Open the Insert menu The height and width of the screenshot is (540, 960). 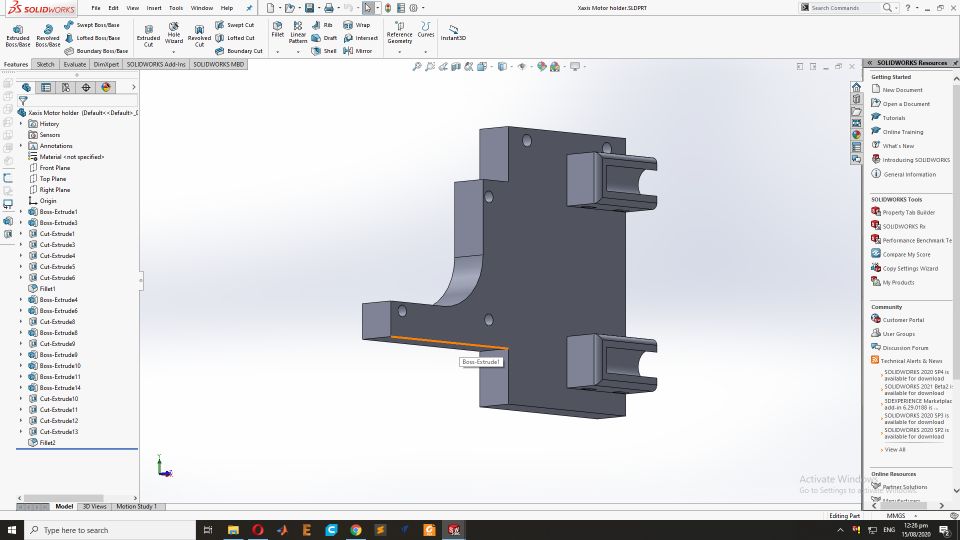(x=153, y=8)
